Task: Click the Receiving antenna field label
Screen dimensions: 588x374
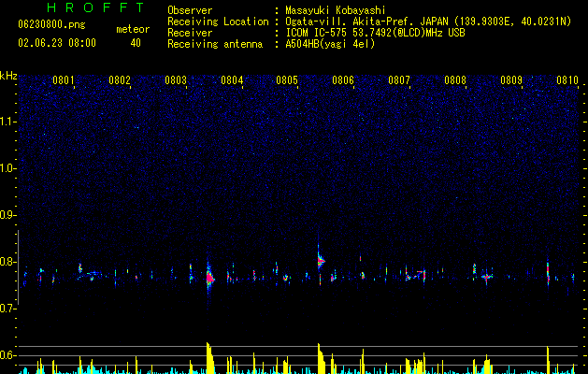Action: (x=215, y=44)
